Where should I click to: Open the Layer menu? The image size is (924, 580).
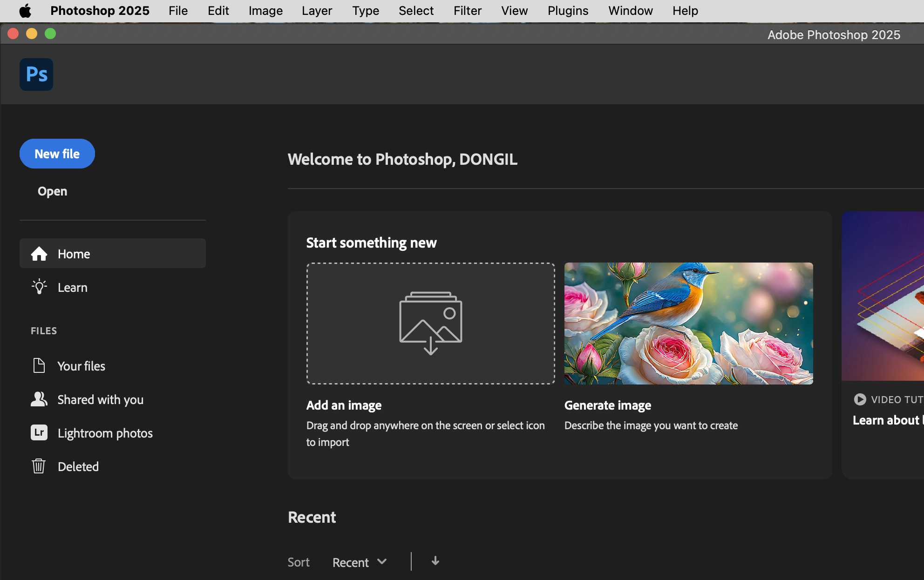coord(317,11)
